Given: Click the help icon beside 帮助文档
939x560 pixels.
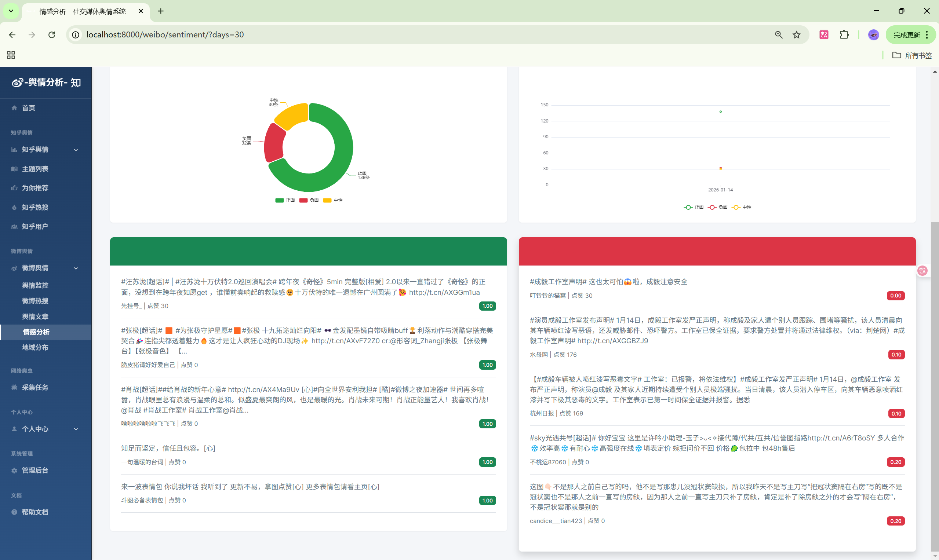Looking at the screenshot, I should tap(14, 512).
